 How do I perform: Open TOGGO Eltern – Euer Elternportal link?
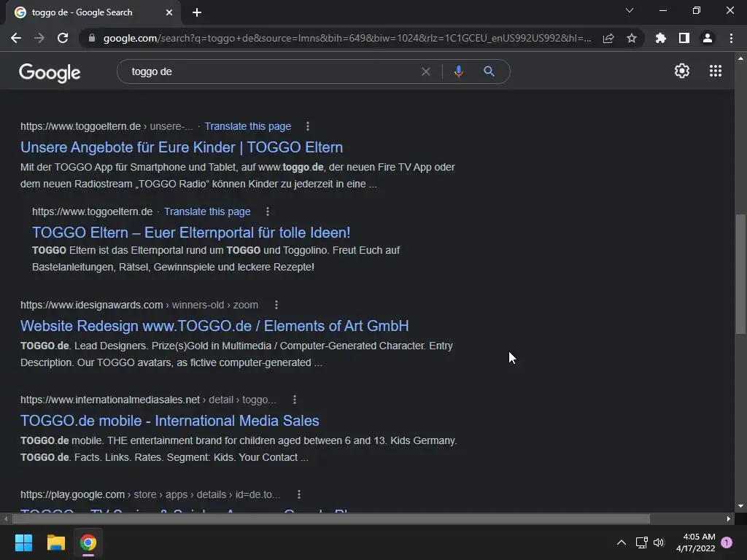coord(191,233)
